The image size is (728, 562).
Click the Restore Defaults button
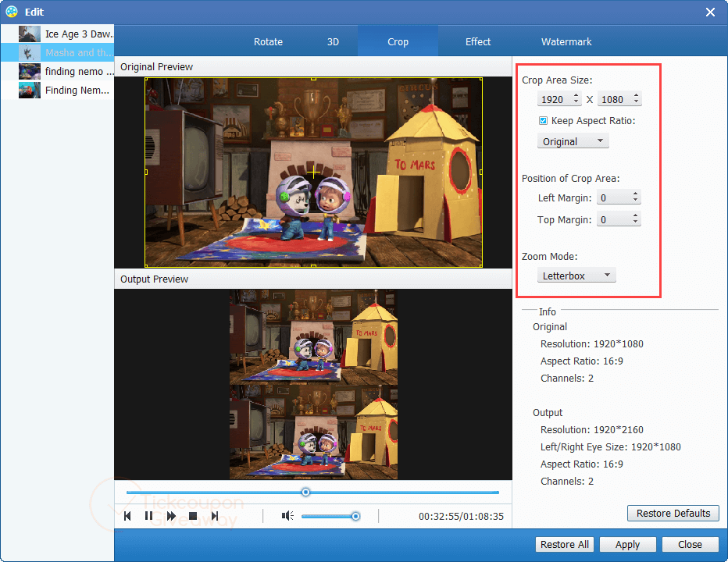tap(673, 514)
